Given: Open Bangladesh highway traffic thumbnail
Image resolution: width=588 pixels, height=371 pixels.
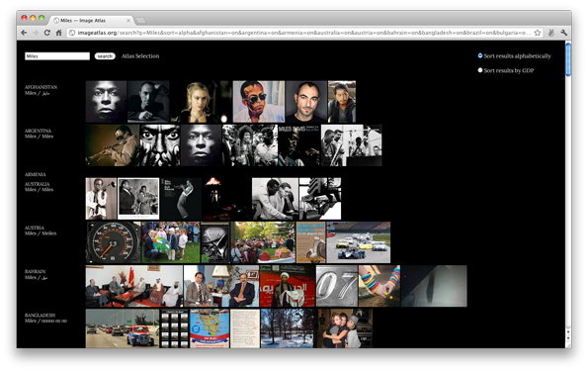Looking at the screenshot, I should click(123, 328).
